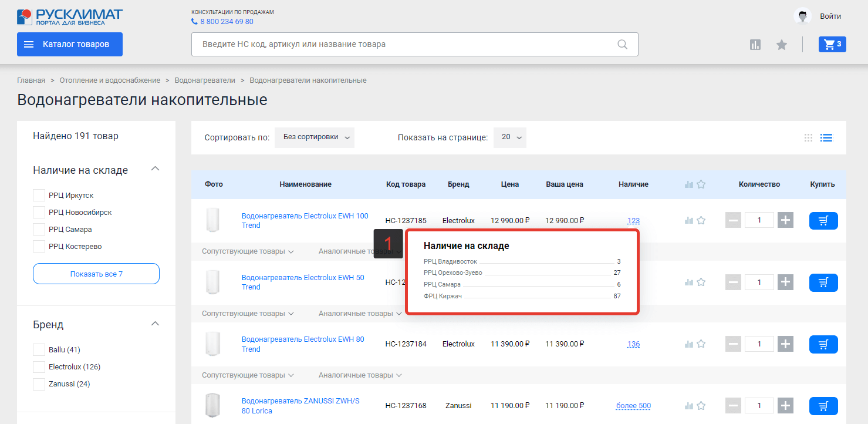Viewport: 868px width, 424px height.
Task: Collapse Наличие на складе filter section
Action: (x=155, y=169)
